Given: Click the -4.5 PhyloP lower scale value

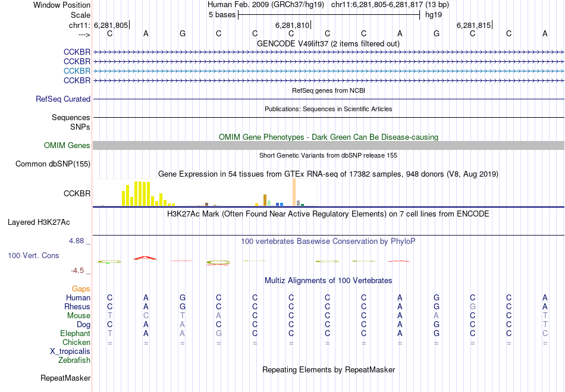Looking at the screenshot, I should tap(77, 271).
